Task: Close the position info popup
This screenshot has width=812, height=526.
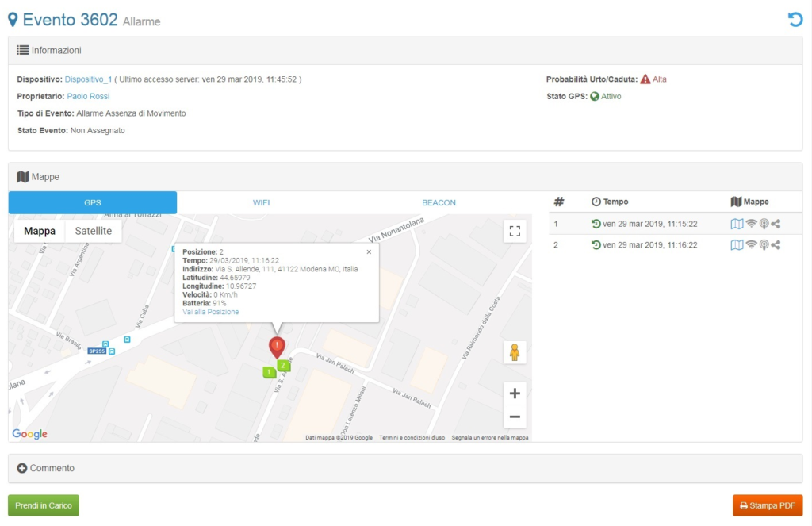Action: point(369,251)
